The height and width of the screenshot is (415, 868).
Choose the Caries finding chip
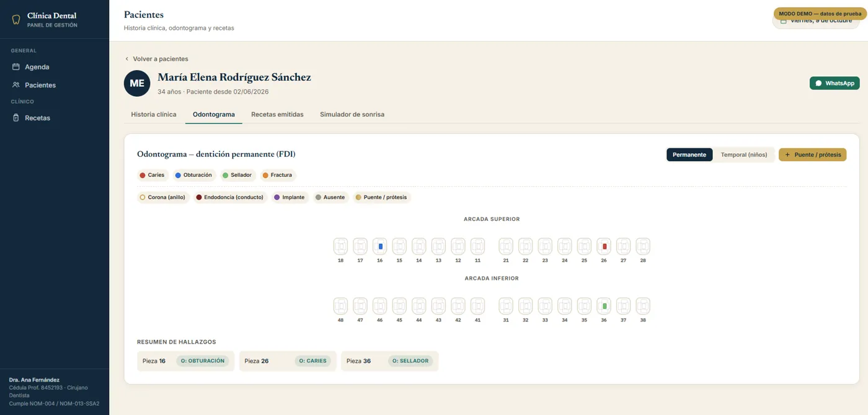coord(152,175)
